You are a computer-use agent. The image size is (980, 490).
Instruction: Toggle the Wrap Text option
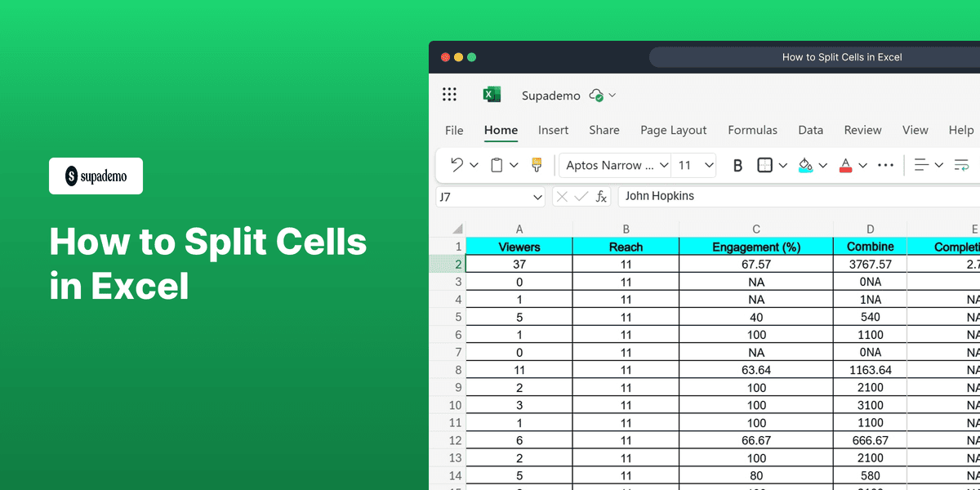click(x=961, y=165)
